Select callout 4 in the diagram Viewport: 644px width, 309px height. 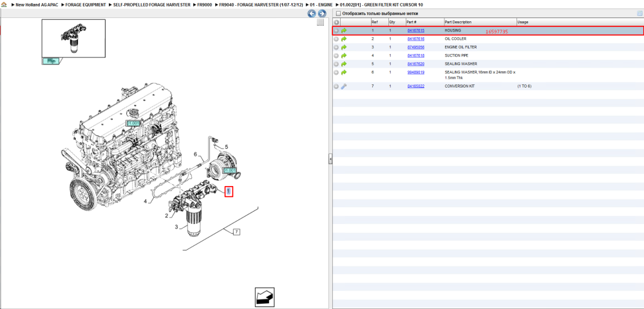[x=146, y=201]
